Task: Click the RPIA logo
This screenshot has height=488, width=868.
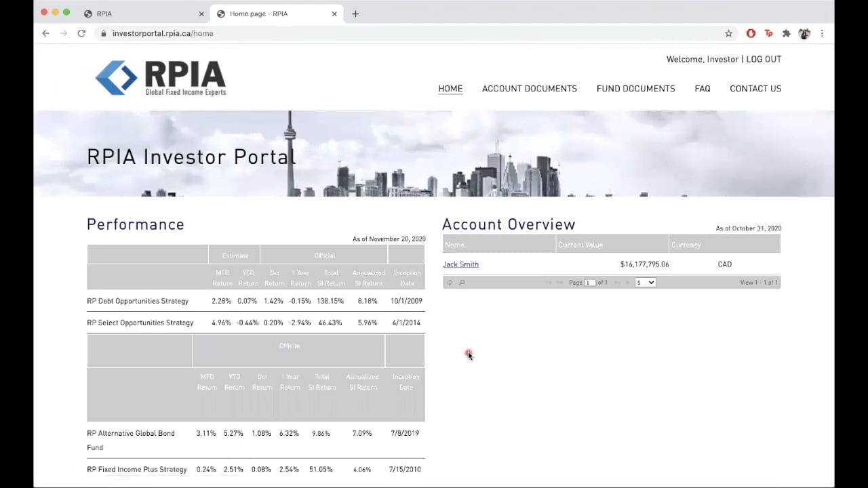Action: coord(161,78)
